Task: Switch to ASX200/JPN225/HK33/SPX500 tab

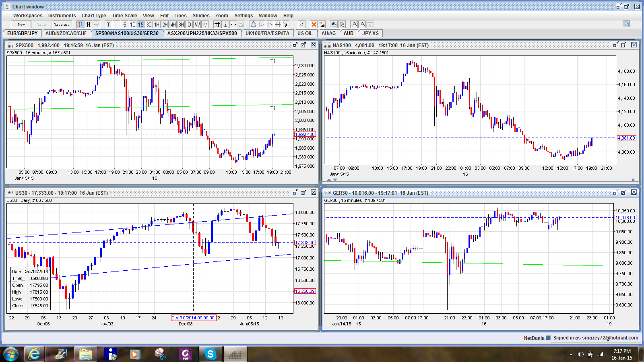Action: pyautogui.click(x=202, y=33)
